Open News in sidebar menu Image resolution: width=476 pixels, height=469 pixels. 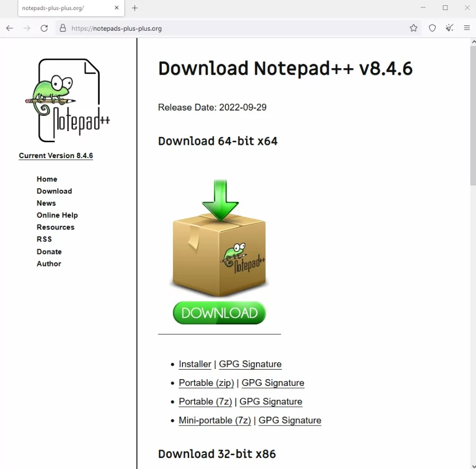tap(46, 203)
